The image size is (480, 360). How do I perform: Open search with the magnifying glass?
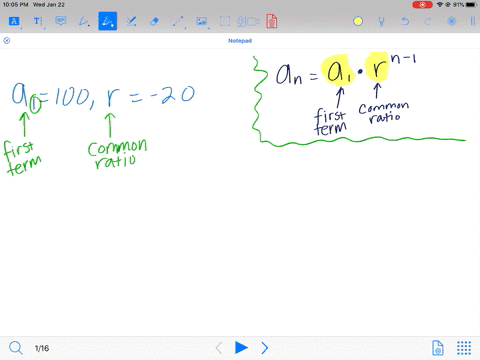point(16,348)
